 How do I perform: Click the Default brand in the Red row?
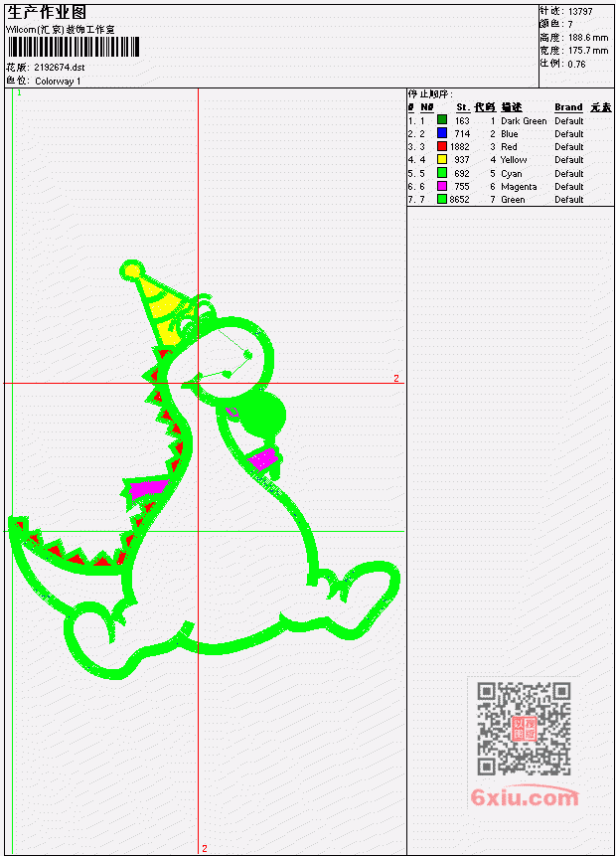click(x=569, y=147)
